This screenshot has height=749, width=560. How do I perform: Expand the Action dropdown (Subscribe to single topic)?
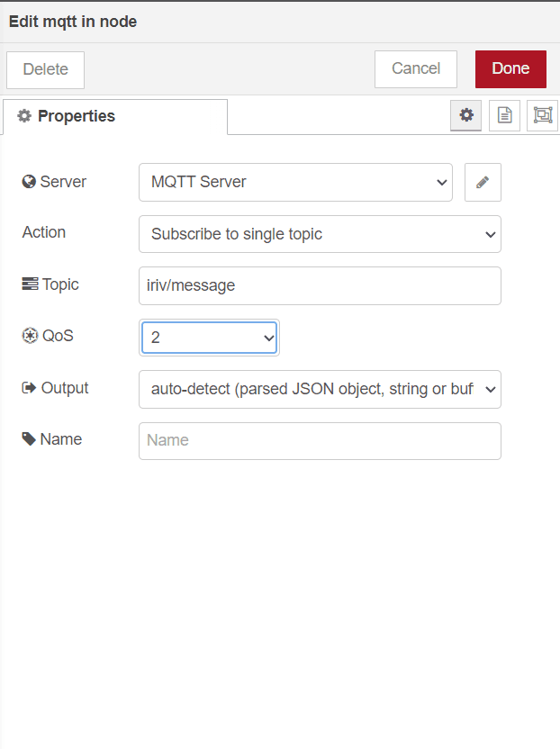coord(320,234)
